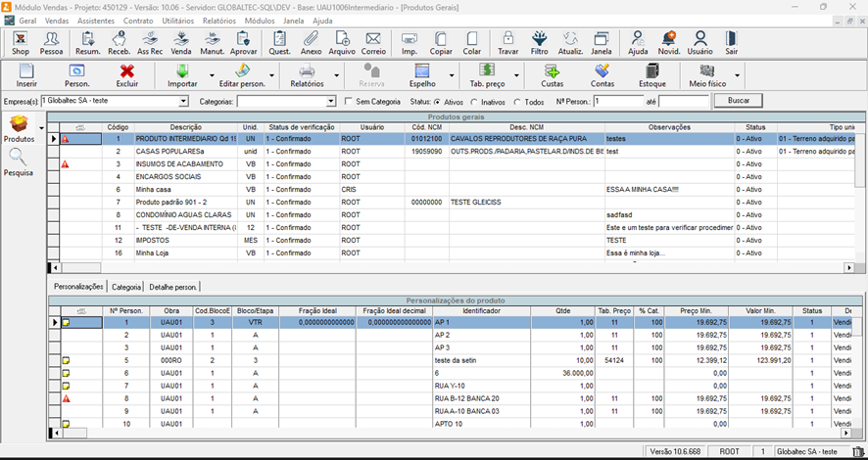Click the Inserir toolbar icon
Screen dimensions: 868x460
pos(26,74)
